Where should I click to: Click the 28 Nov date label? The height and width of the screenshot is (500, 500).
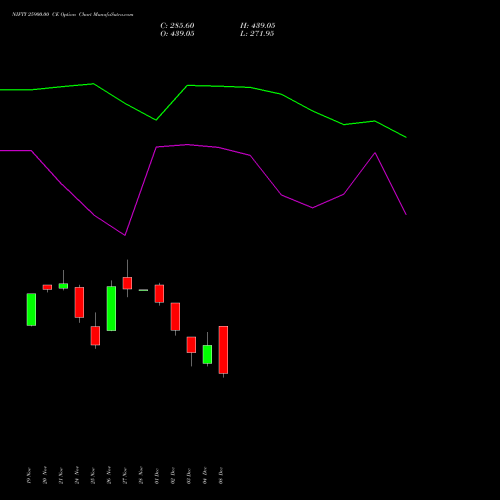click(x=141, y=475)
